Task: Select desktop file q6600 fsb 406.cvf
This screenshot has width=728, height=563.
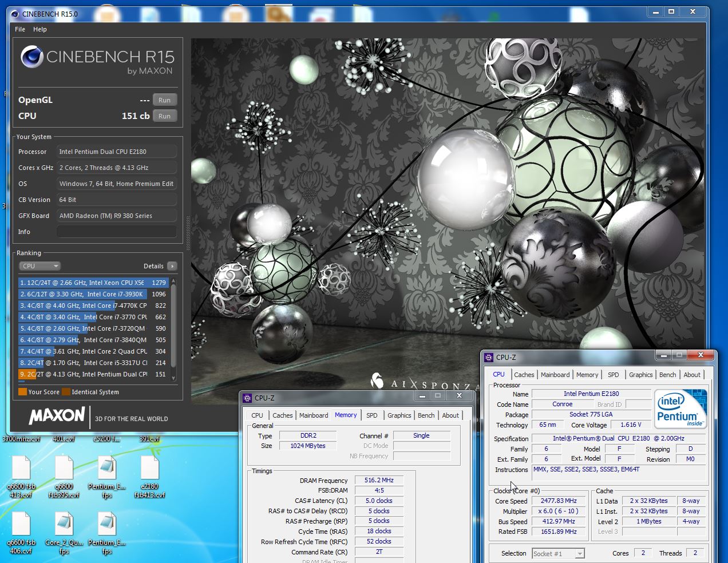Action: (21, 533)
